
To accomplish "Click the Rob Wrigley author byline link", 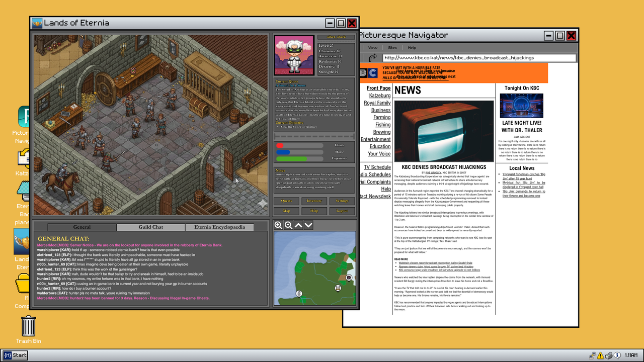I will pyautogui.click(x=434, y=172).
